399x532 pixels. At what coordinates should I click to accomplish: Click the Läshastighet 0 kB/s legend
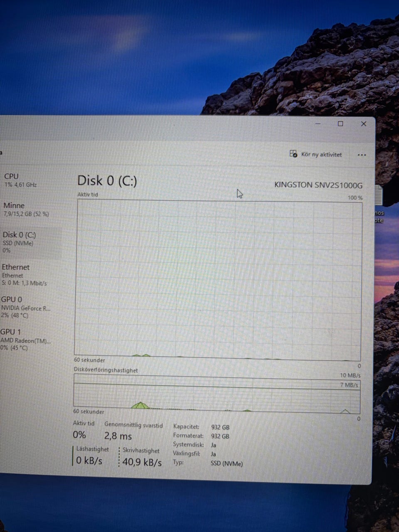click(x=91, y=456)
